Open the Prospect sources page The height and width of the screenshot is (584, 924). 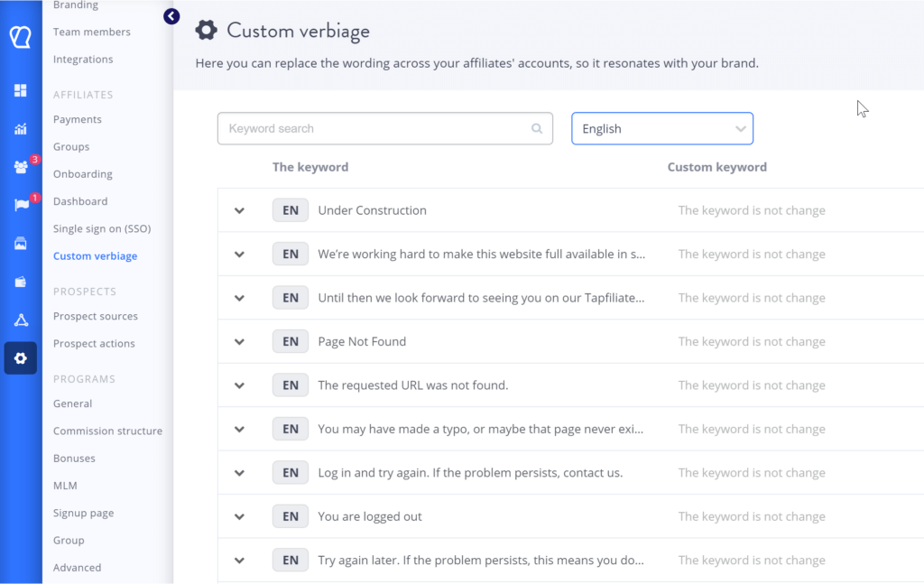[94, 316]
